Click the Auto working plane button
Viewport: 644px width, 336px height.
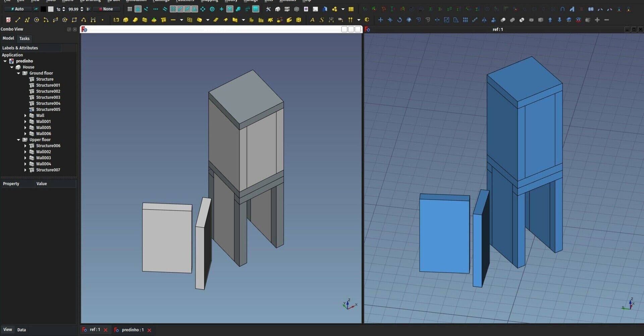(x=17, y=9)
